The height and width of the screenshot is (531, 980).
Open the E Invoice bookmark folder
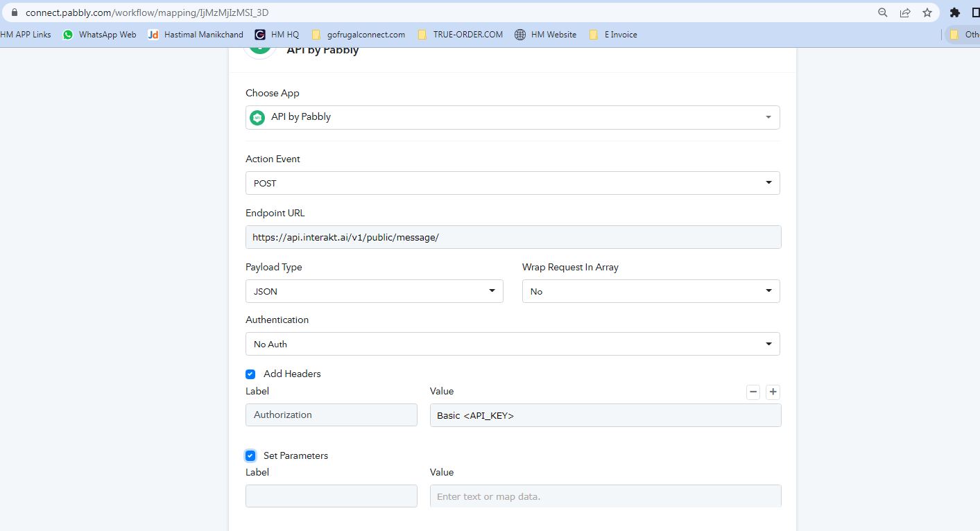[612, 35]
